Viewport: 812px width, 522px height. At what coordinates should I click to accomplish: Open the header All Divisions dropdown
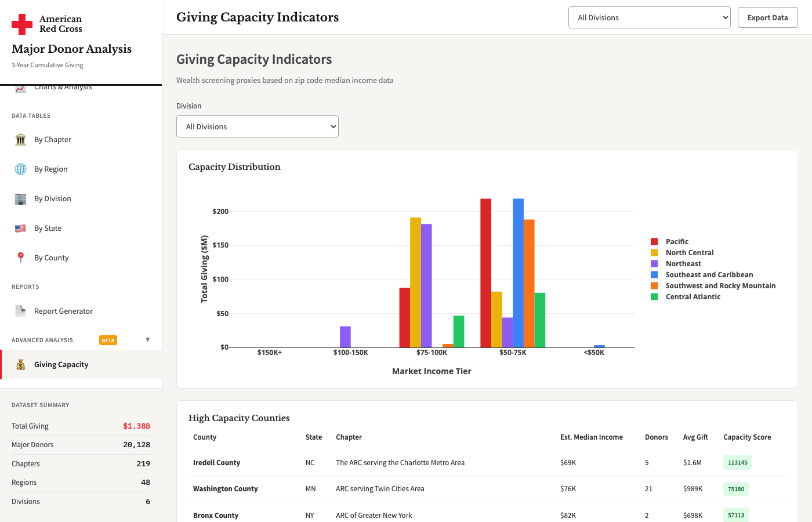pyautogui.click(x=650, y=17)
